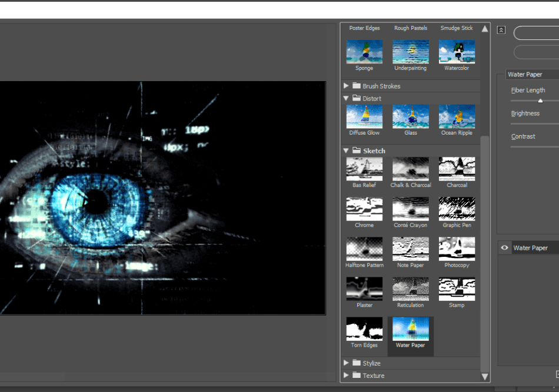Click the Smudge Stick filter label
This screenshot has height=392, width=559.
pyautogui.click(x=457, y=28)
